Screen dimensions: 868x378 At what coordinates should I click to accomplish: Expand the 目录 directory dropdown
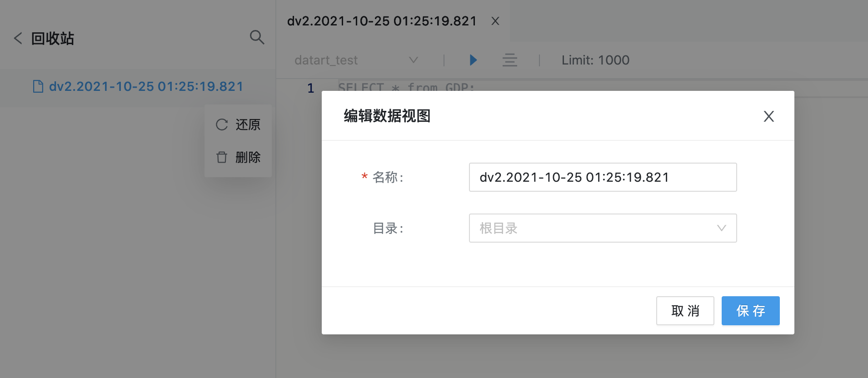click(602, 228)
